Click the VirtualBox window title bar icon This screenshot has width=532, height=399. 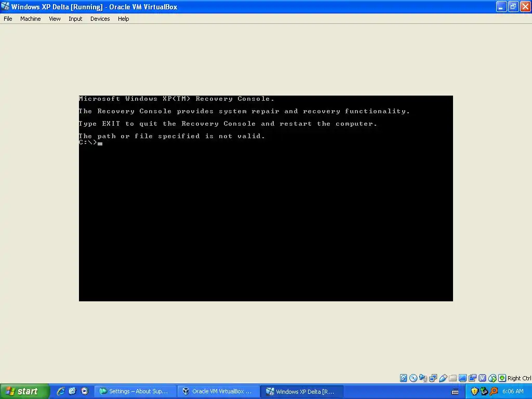[5, 6]
